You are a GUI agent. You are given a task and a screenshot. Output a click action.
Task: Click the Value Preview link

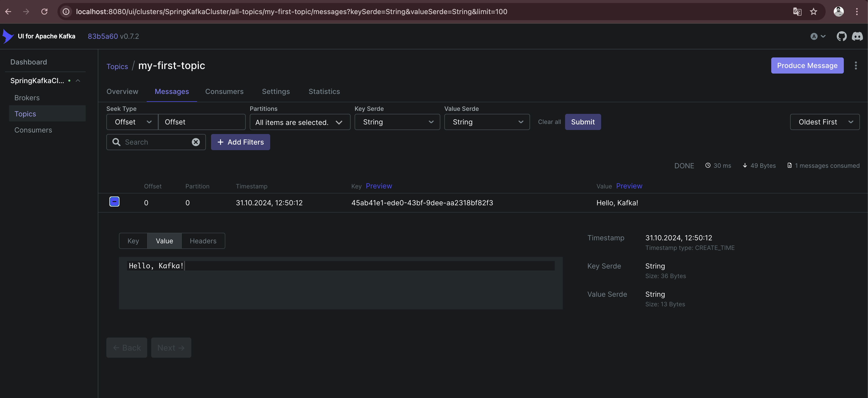click(x=629, y=186)
